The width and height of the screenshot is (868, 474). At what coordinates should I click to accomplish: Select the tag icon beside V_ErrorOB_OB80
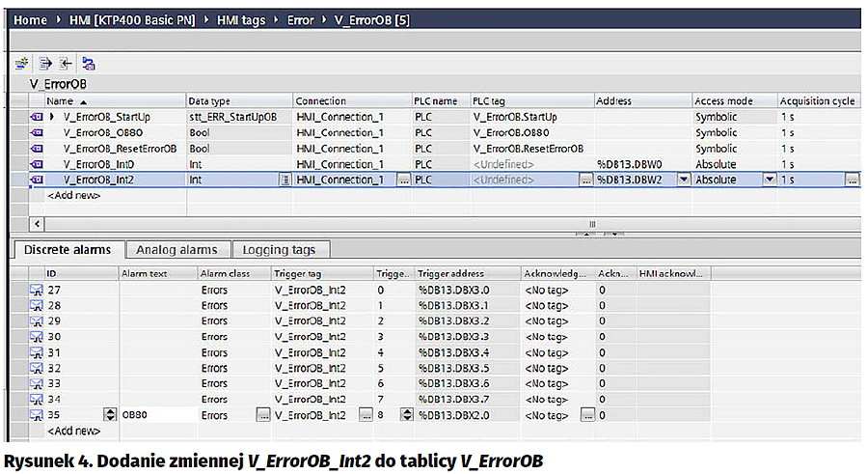click(37, 133)
